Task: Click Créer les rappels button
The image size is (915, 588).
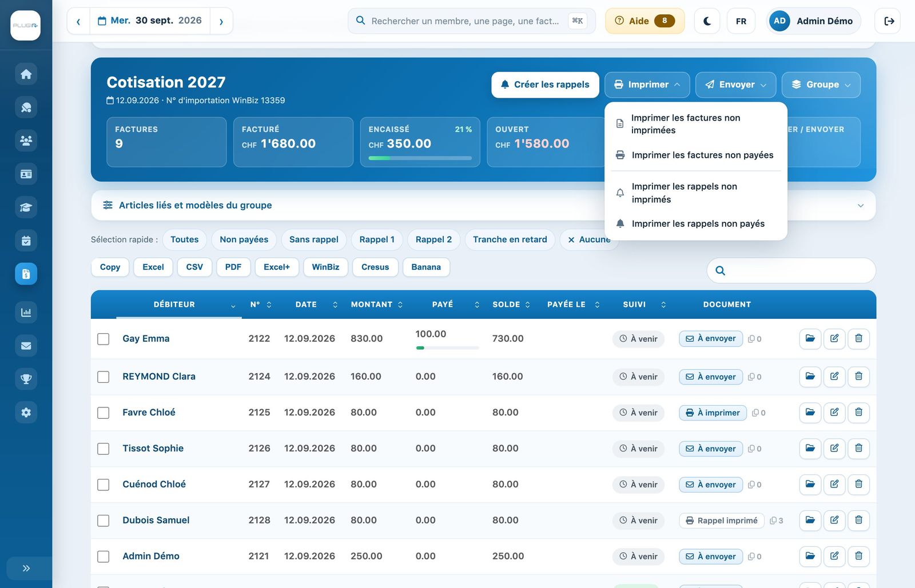Action: (x=545, y=85)
